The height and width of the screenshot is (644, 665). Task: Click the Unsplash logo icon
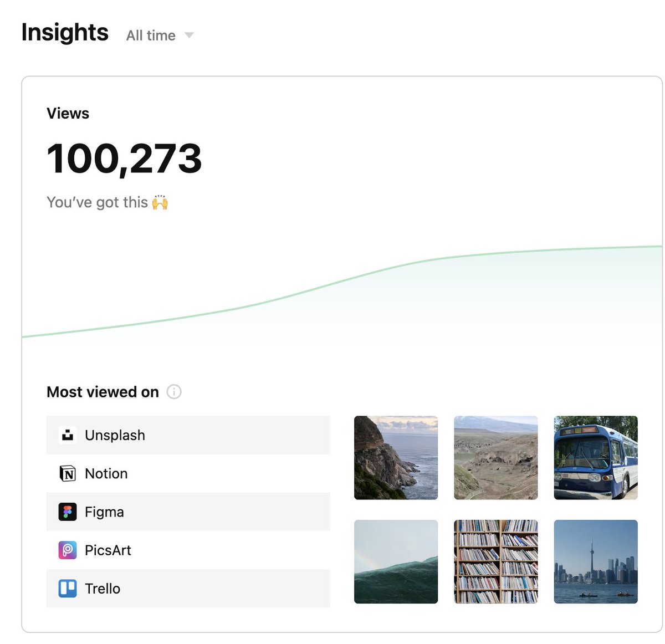click(x=68, y=435)
